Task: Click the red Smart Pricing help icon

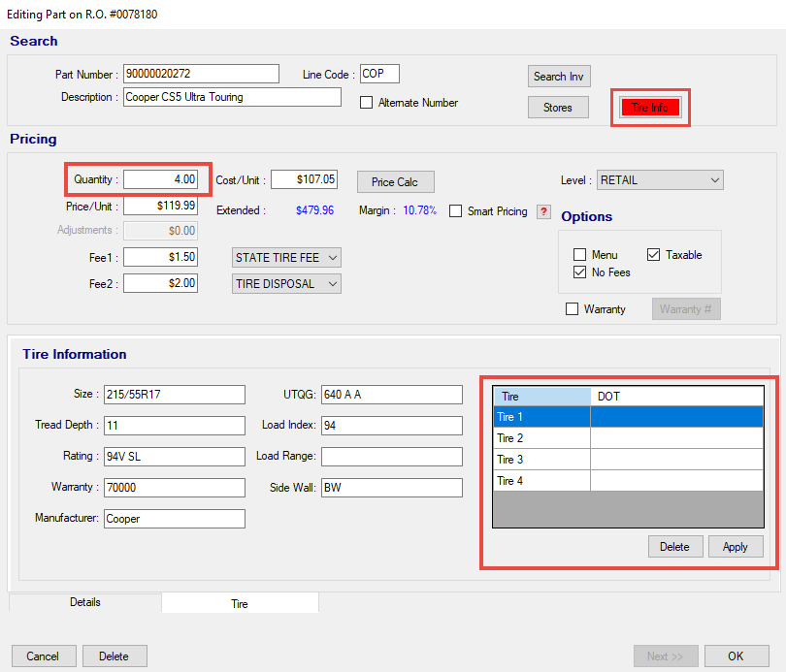Action: (543, 211)
